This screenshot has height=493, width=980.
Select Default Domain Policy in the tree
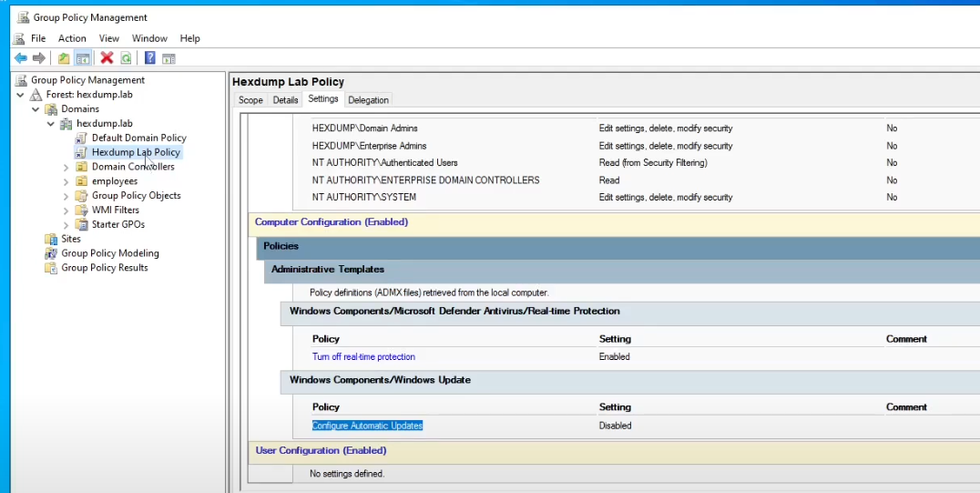[x=138, y=138]
